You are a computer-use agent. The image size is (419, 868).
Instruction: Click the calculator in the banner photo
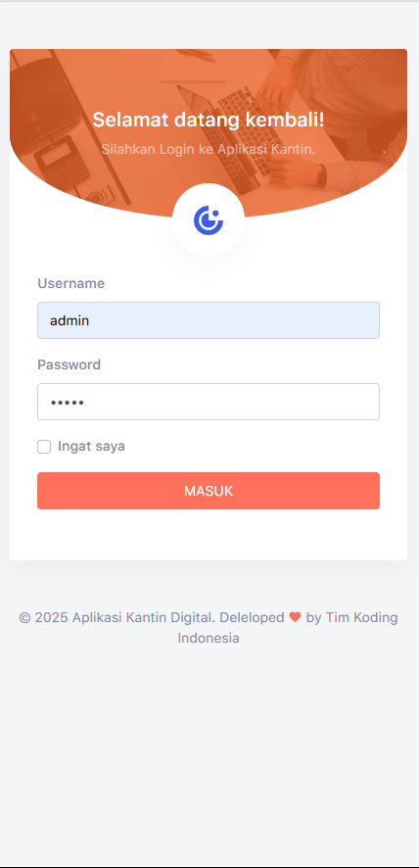(62, 160)
